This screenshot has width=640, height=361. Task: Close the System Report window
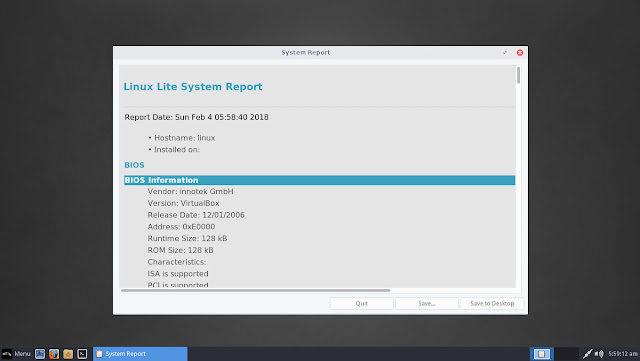click(520, 53)
